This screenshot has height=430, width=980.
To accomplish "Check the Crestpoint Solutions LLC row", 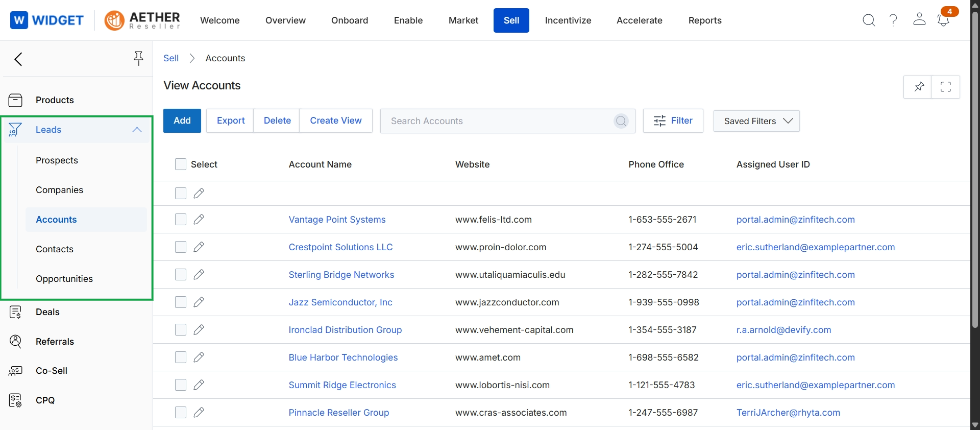I will 181,247.
